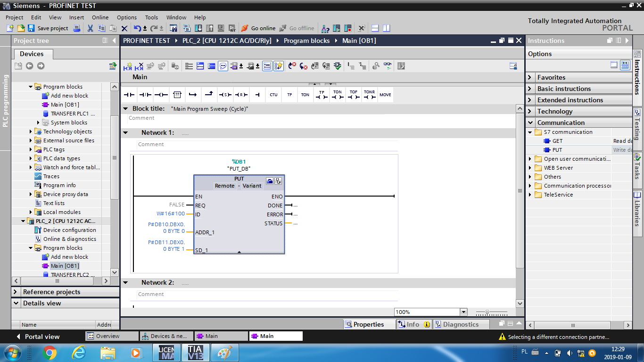Click the Insert network toolbar icon
The image size is (644, 362).
[128, 66]
